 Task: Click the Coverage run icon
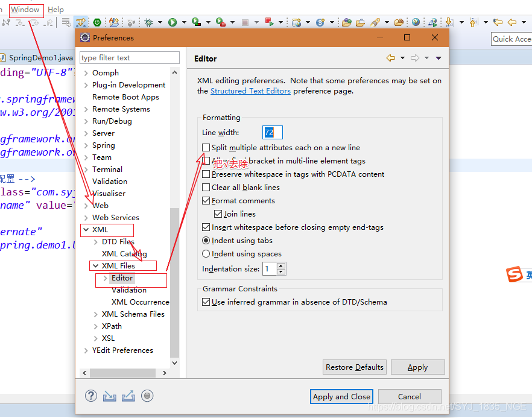point(196,22)
